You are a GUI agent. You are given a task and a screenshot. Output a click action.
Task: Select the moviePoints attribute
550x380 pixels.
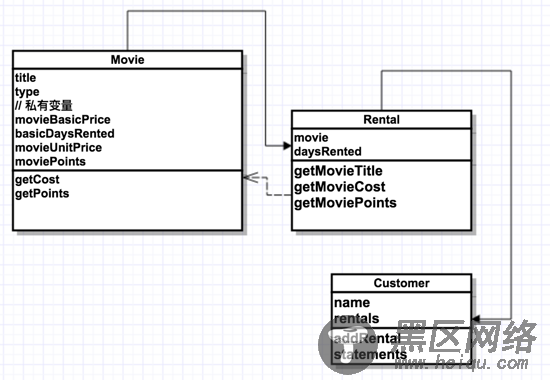(x=50, y=162)
